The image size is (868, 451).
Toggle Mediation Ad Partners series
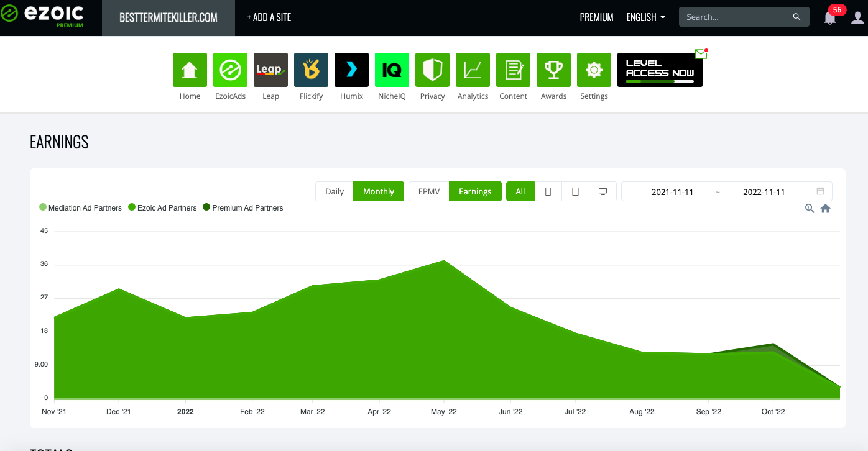(80, 208)
